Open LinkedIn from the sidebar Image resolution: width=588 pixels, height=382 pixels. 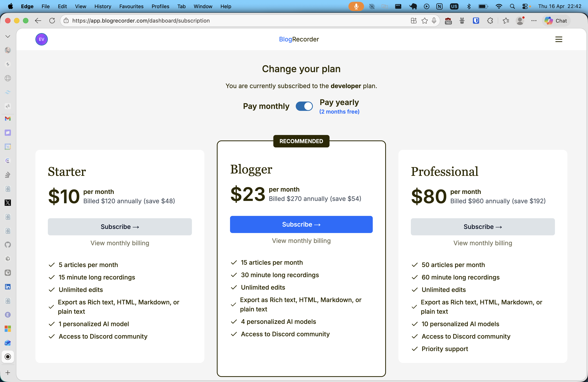8,287
